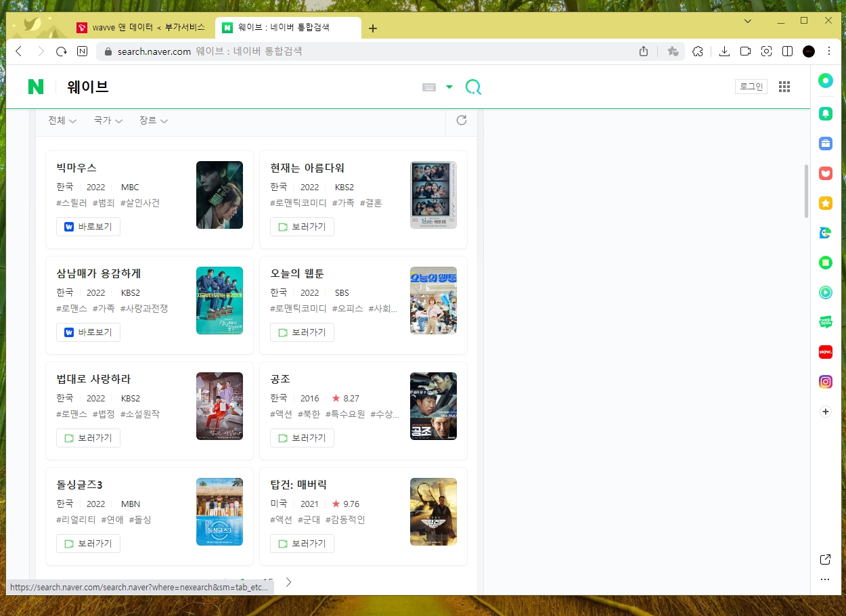The height and width of the screenshot is (616, 846).
Task: Expand the 전체 filter dropdown
Action: click(62, 120)
